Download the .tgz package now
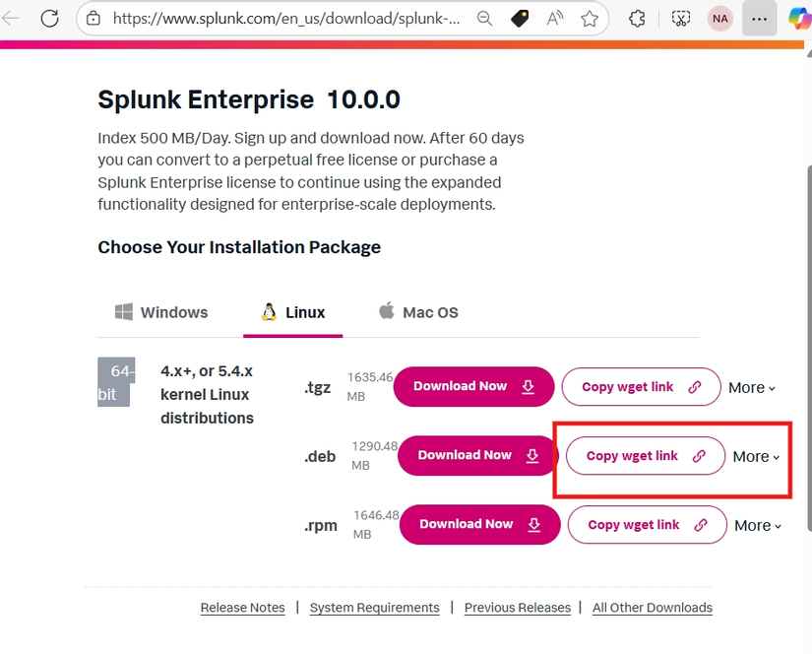The width and height of the screenshot is (812, 654). click(x=473, y=387)
